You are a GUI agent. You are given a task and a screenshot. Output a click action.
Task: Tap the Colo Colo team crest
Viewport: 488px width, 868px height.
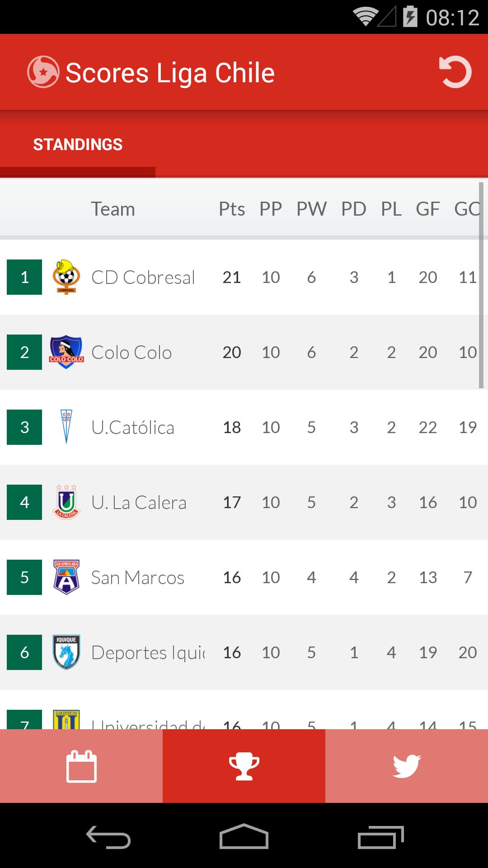pos(66,352)
